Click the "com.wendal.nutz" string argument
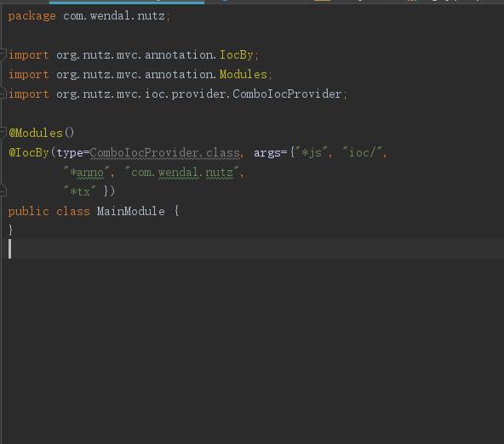 [182, 172]
